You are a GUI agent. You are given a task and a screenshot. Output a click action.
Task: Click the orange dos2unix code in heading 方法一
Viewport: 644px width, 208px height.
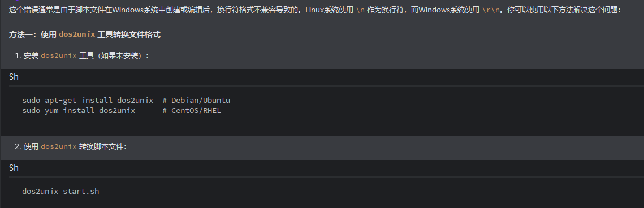coord(77,35)
